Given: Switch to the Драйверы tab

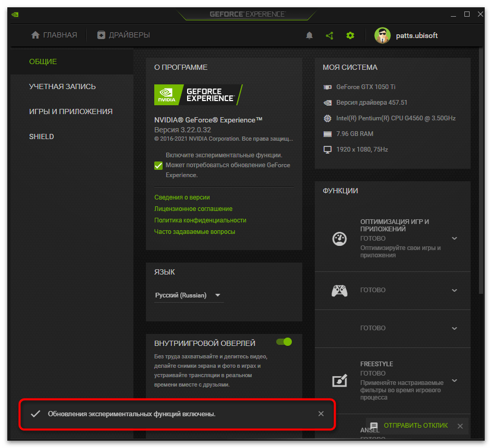Looking at the screenshot, I should pyautogui.click(x=124, y=35).
